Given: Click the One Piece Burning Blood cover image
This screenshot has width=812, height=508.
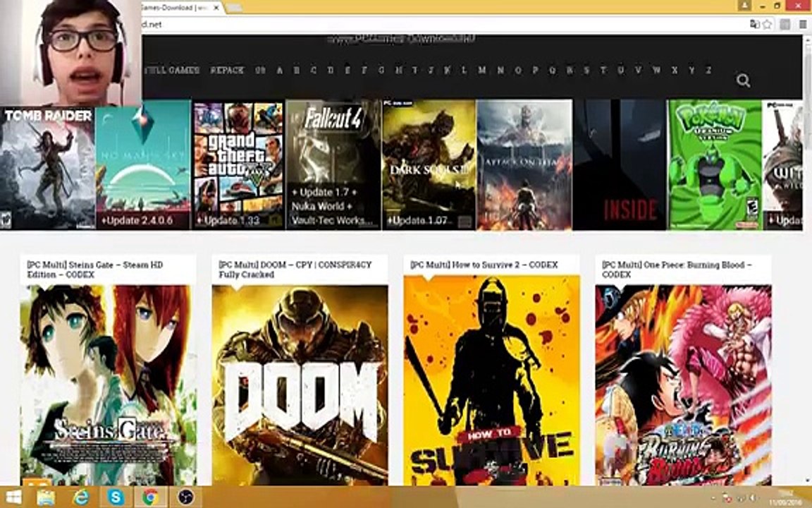Looking at the screenshot, I should tap(684, 385).
